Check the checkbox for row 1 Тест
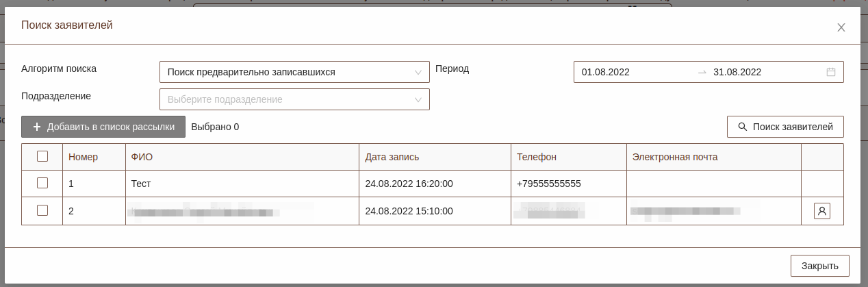Viewport: 868px width, 287px height. pyautogui.click(x=42, y=183)
